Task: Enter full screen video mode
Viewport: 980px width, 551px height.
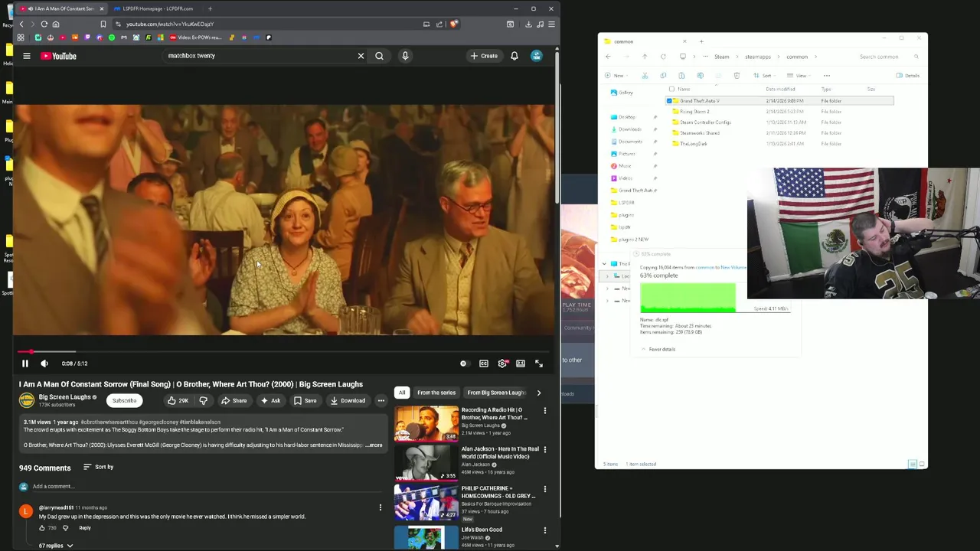Action: (x=539, y=364)
